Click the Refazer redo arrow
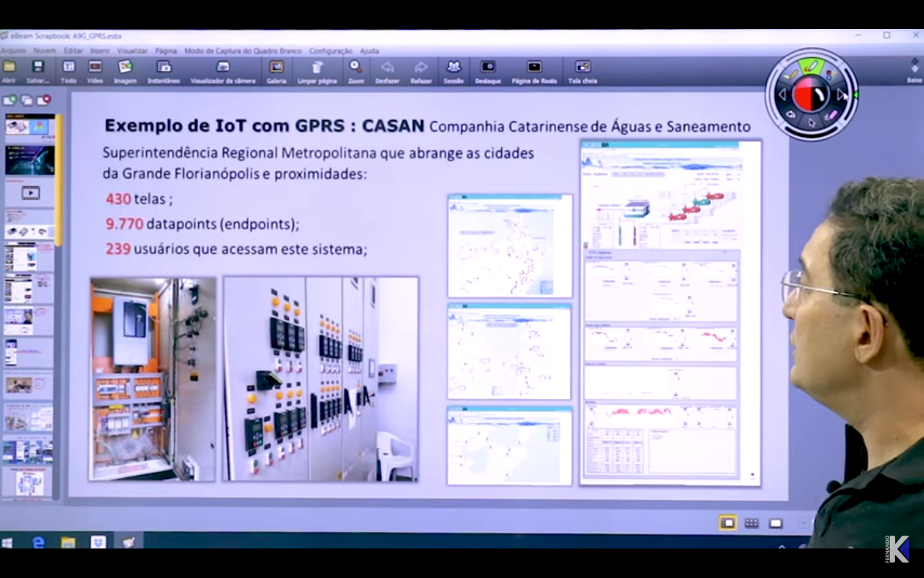Screen dimensions: 924x578 (x=421, y=71)
